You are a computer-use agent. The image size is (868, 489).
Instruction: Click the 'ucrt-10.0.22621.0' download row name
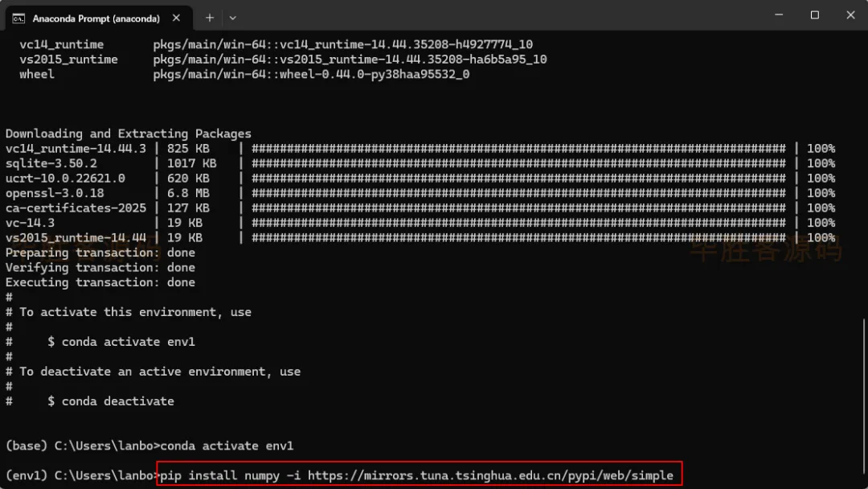click(x=65, y=179)
